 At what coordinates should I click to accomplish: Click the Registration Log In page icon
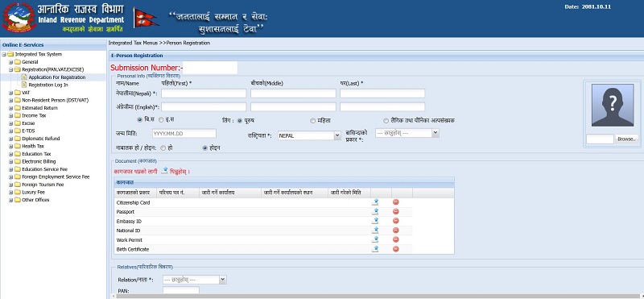24,85
